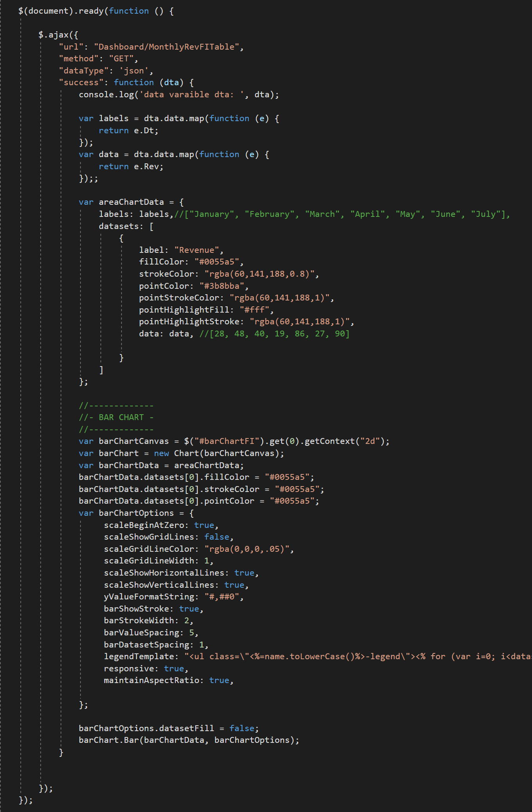Click the var barChartOptions declaration
This screenshot has height=812, width=532.
point(136,513)
